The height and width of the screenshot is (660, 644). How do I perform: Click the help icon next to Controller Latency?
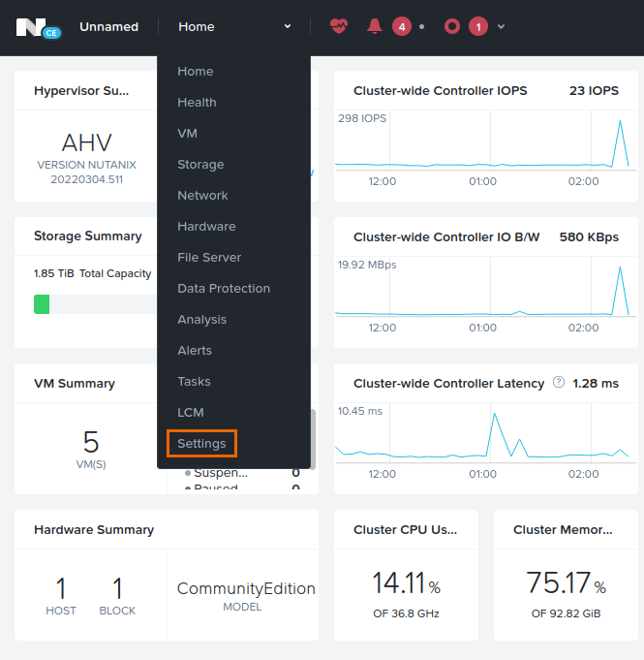click(559, 383)
